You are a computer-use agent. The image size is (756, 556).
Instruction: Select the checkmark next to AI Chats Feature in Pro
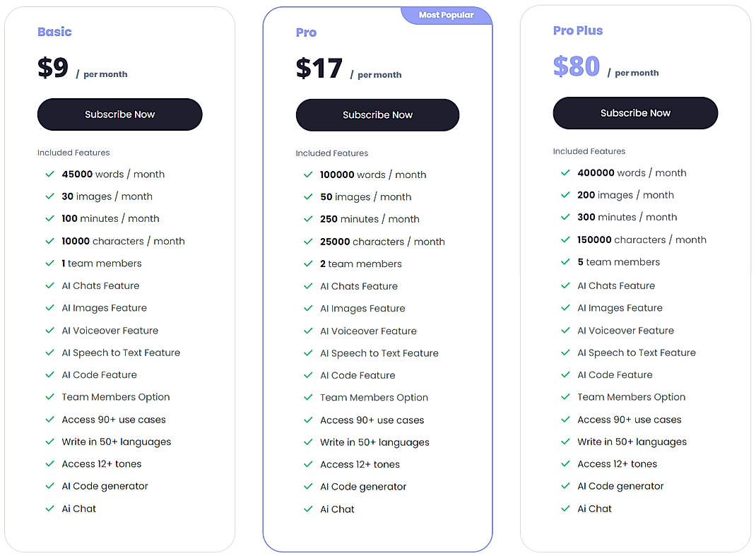pos(308,286)
